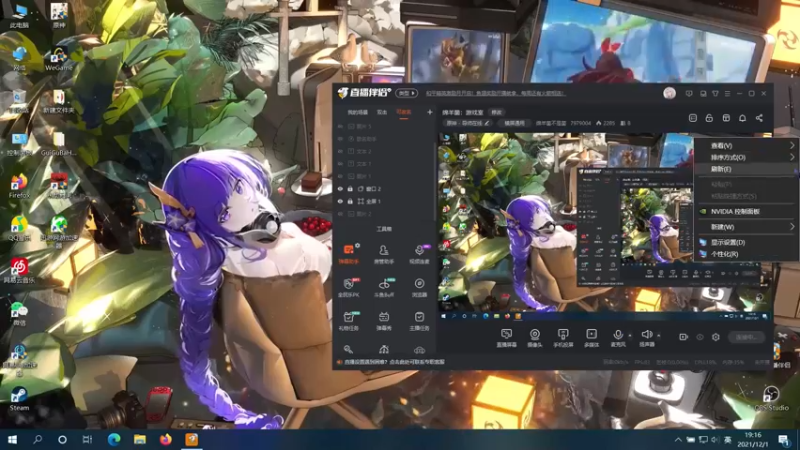Open the 全民乐PK tool
The height and width of the screenshot is (450, 800).
pos(349,287)
